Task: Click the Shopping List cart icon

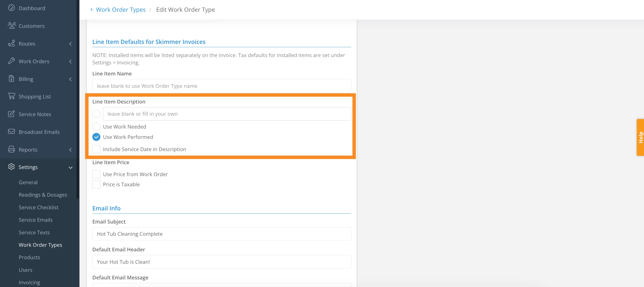Action: pos(11,96)
